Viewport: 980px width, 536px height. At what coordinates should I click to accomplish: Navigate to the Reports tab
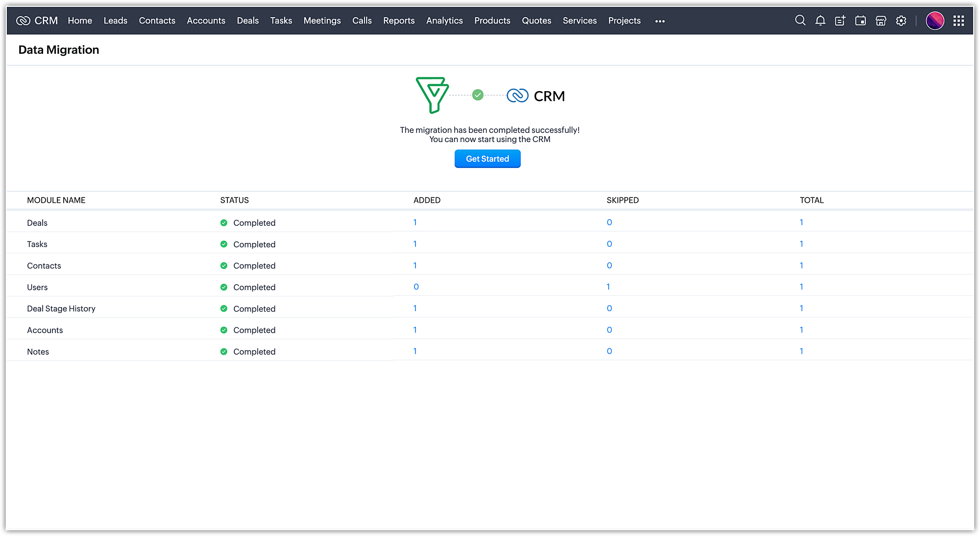pyautogui.click(x=398, y=21)
